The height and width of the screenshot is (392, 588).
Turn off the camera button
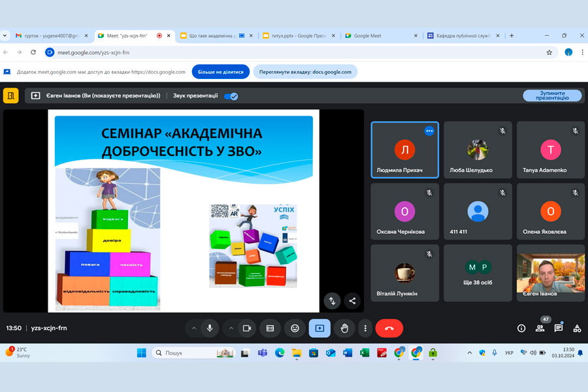pos(246,328)
